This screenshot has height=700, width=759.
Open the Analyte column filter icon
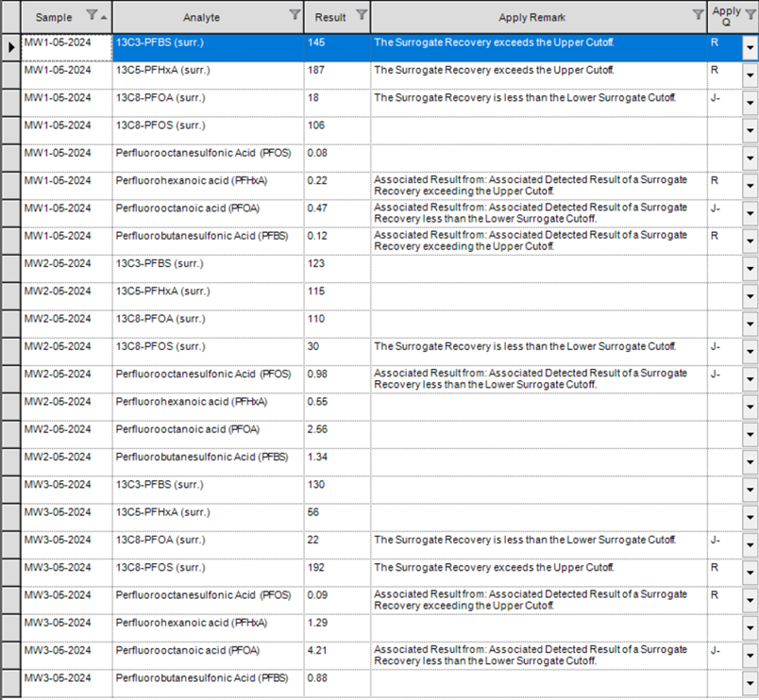click(x=295, y=15)
